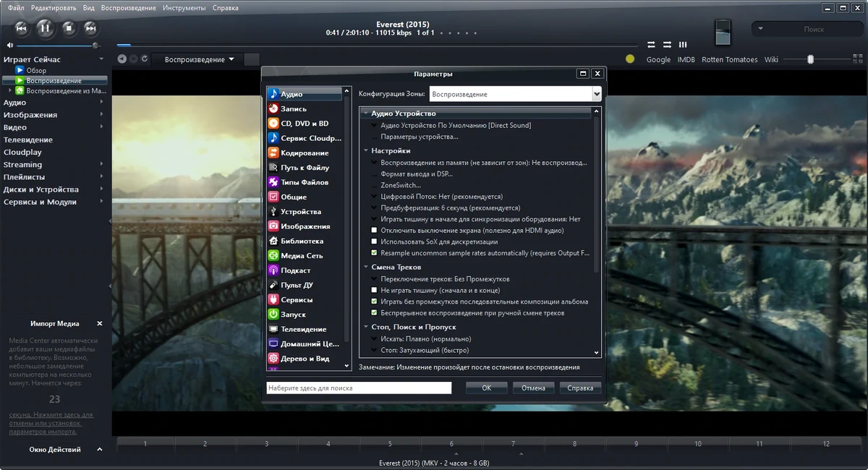The height and width of the screenshot is (470, 868).
Task: Collapse Стоп, Поиск и Пропуск section
Action: pos(366,328)
